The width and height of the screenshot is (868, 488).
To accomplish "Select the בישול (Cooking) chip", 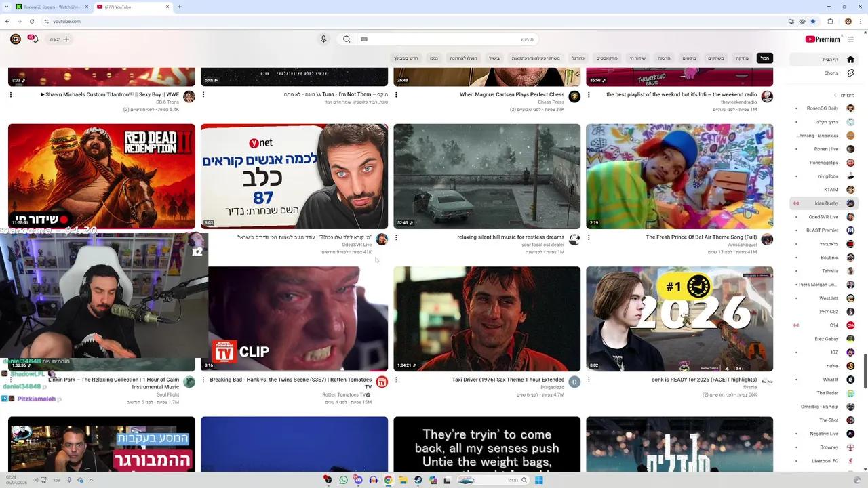I will tap(494, 58).
